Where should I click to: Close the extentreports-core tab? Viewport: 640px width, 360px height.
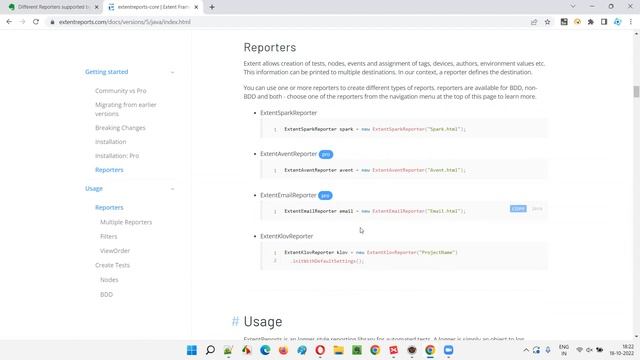[196, 7]
